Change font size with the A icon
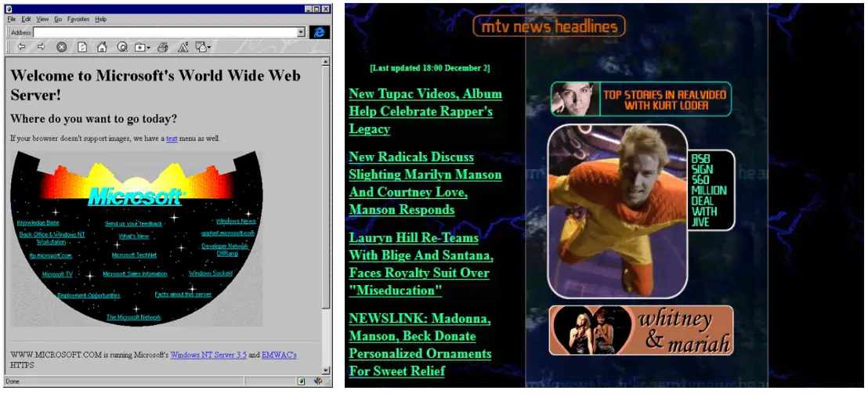868x394 pixels. point(183,47)
